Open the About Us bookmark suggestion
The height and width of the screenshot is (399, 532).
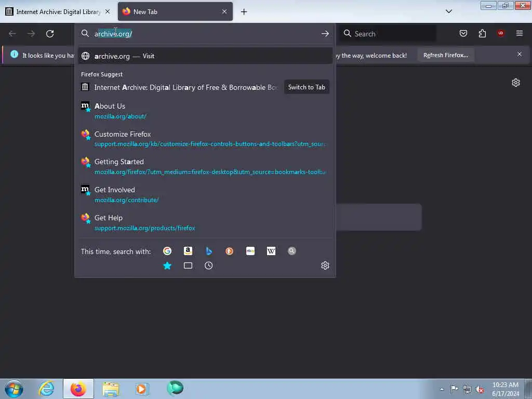tap(205, 111)
